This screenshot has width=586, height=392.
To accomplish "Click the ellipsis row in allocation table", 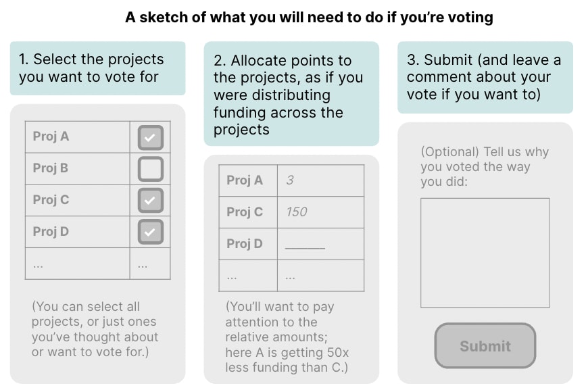I will click(247, 276).
